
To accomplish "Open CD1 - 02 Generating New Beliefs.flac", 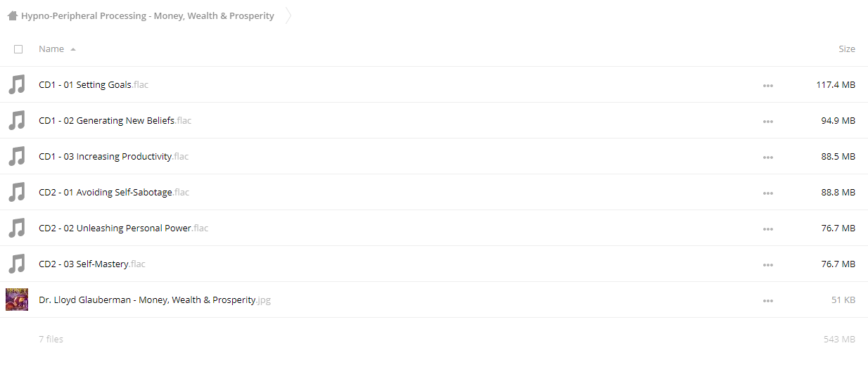I will coord(115,120).
